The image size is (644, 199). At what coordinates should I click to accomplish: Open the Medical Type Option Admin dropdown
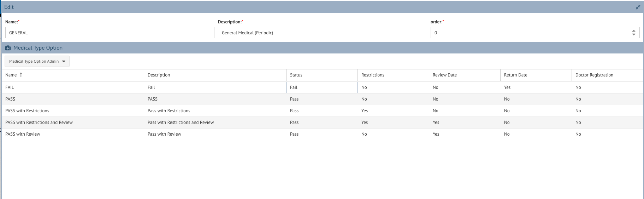coord(37,61)
